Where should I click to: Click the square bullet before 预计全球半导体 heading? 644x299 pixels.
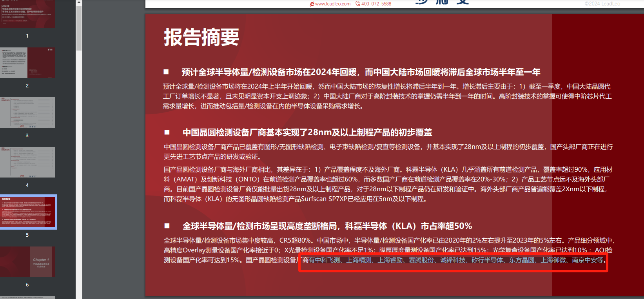click(166, 72)
